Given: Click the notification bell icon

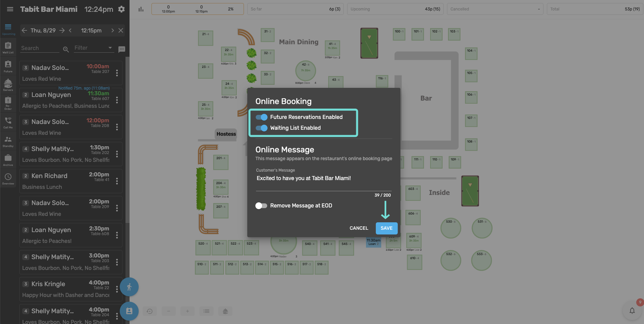Looking at the screenshot, I should (x=632, y=310).
